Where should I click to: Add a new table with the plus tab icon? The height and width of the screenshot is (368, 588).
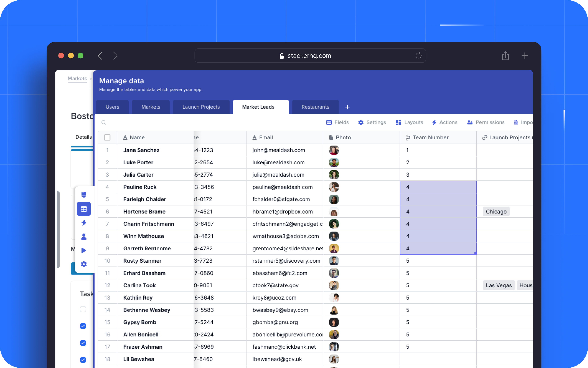coord(347,107)
